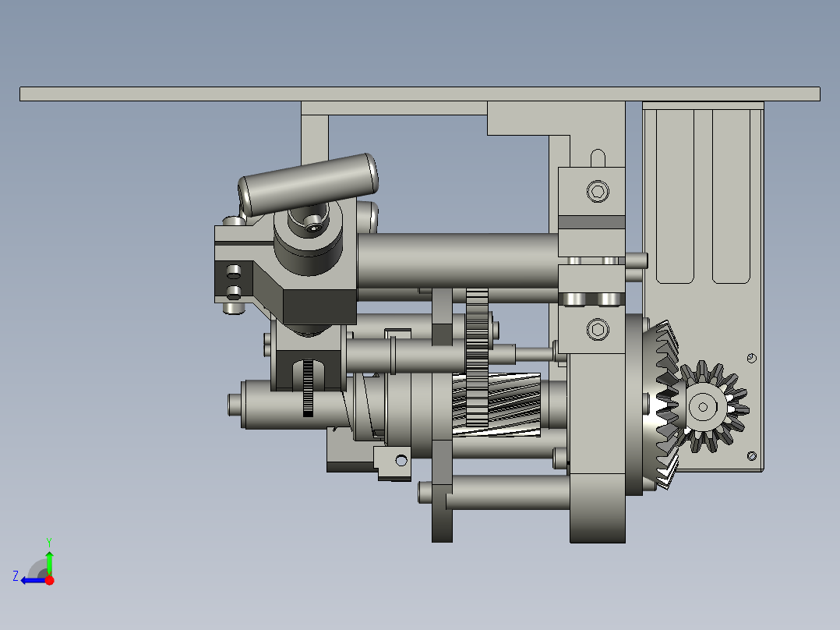
Task: Select the long flat top plate of the assembly
Action: pos(419,94)
